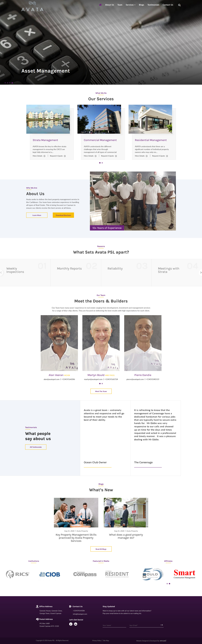Click the LinkedIn social icon in footer
Image resolution: width=202 pixels, height=644 pixels.
coord(76,624)
